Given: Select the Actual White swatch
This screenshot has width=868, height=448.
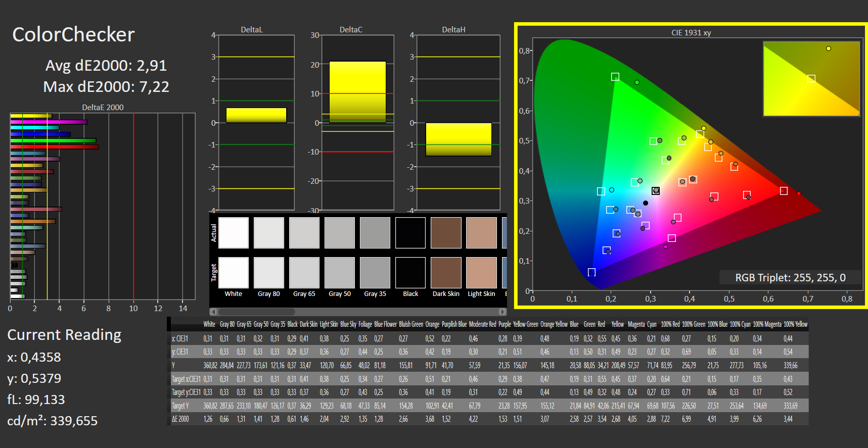Looking at the screenshot, I should (x=234, y=233).
